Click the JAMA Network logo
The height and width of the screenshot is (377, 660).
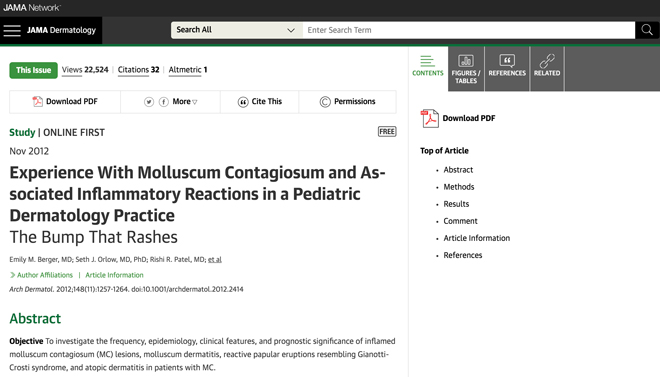tap(32, 8)
